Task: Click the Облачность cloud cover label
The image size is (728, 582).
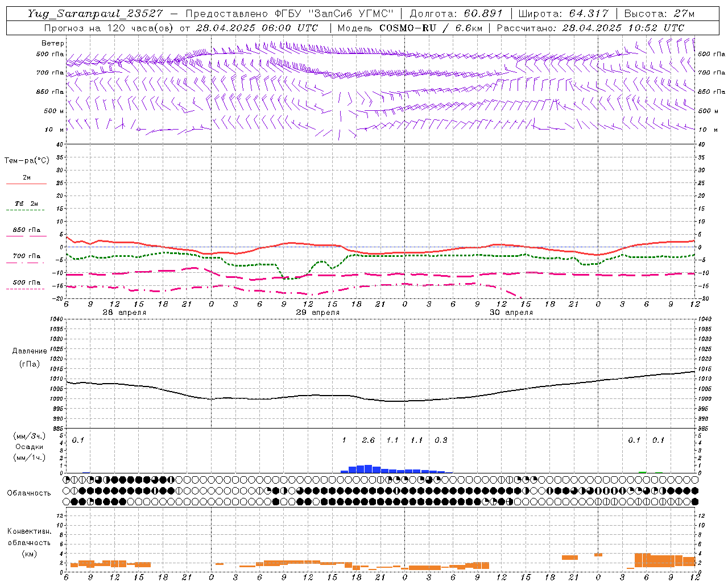Action: [x=29, y=493]
